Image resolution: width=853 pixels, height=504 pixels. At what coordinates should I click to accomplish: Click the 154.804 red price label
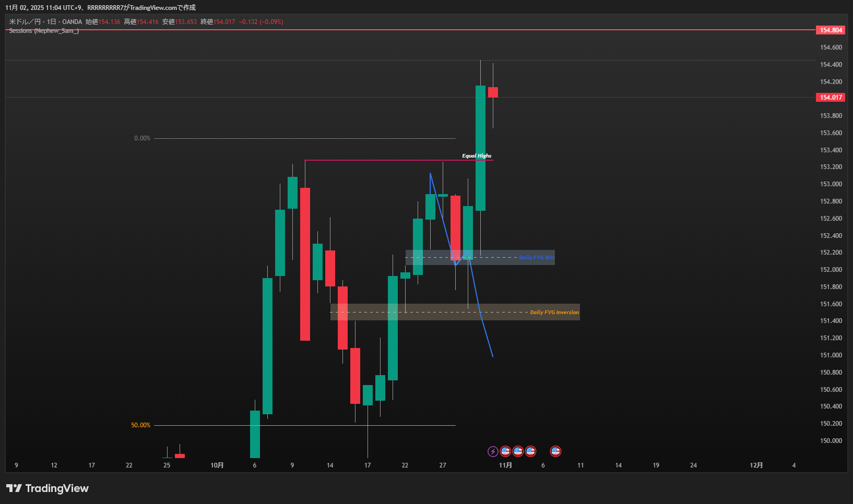coord(830,30)
